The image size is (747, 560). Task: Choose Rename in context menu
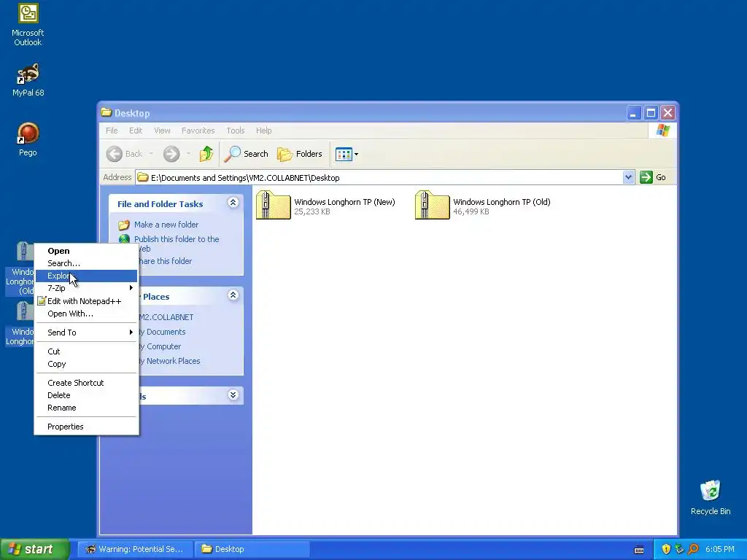86,408
